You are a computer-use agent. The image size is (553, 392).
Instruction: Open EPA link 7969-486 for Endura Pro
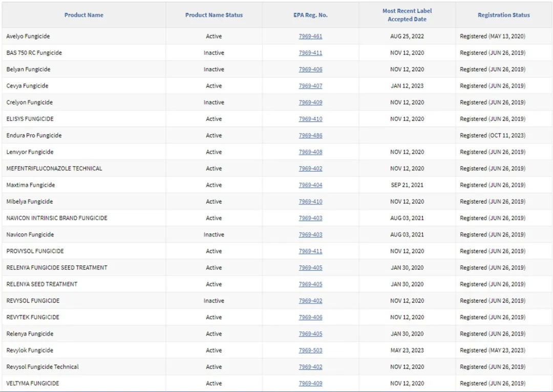pos(310,136)
